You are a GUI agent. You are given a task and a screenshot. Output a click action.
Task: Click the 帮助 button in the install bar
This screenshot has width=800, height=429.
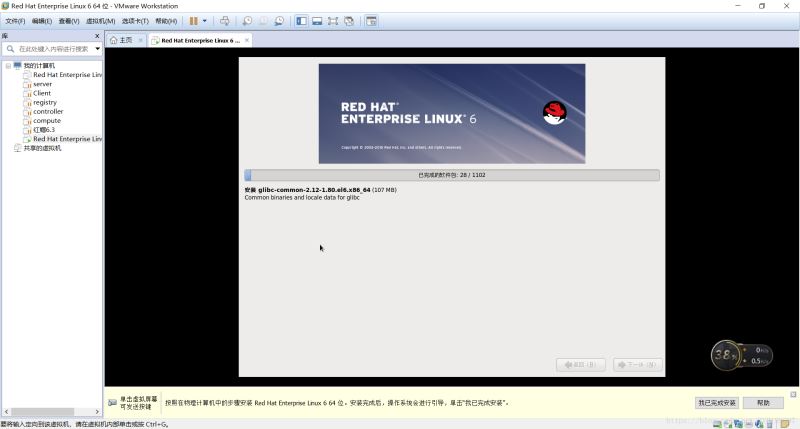pos(763,402)
